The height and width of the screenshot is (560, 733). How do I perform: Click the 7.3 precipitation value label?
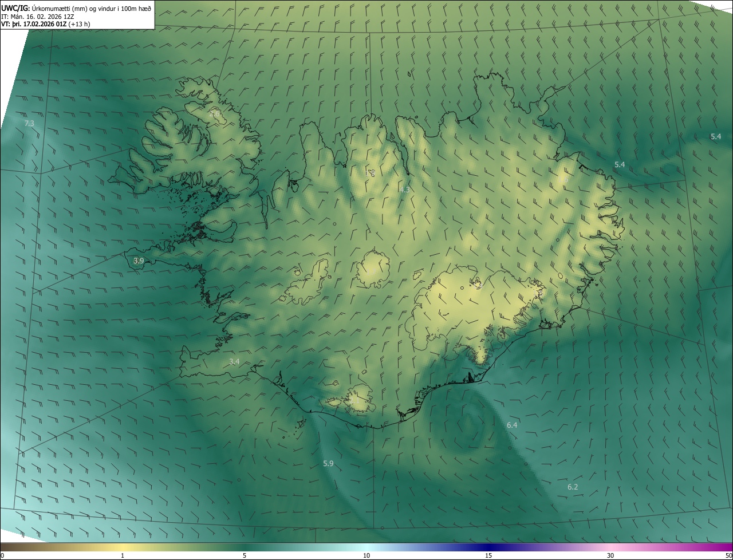(x=29, y=124)
